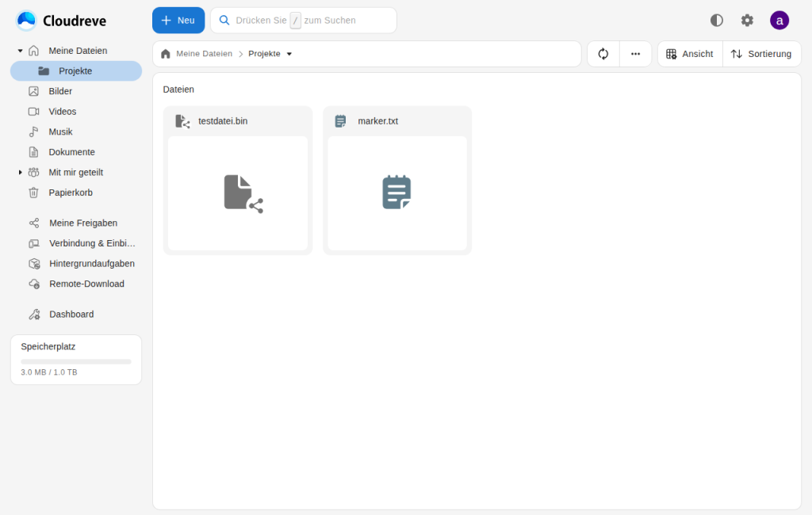The image size is (812, 515).
Task: Click the search input field
Action: [304, 20]
